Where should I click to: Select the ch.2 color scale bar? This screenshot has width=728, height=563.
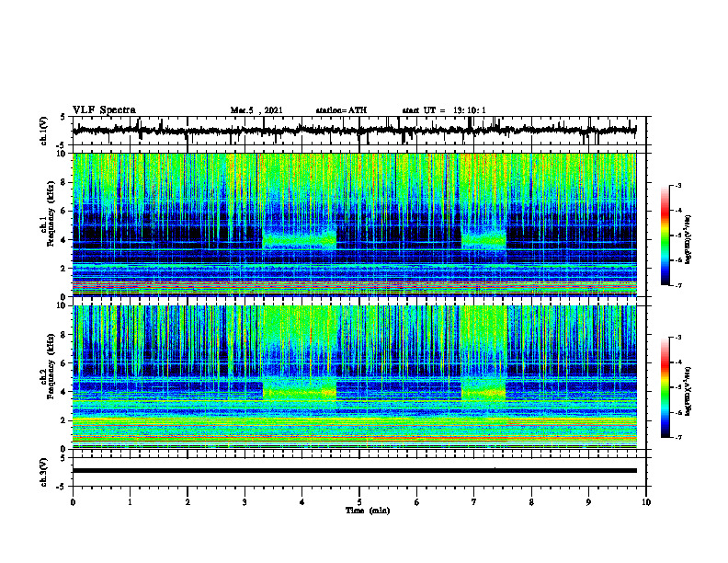(665, 387)
